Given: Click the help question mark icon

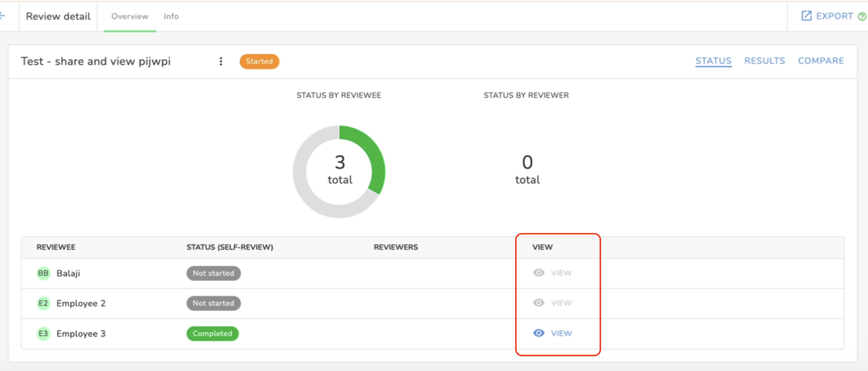Looking at the screenshot, I should 862,16.
